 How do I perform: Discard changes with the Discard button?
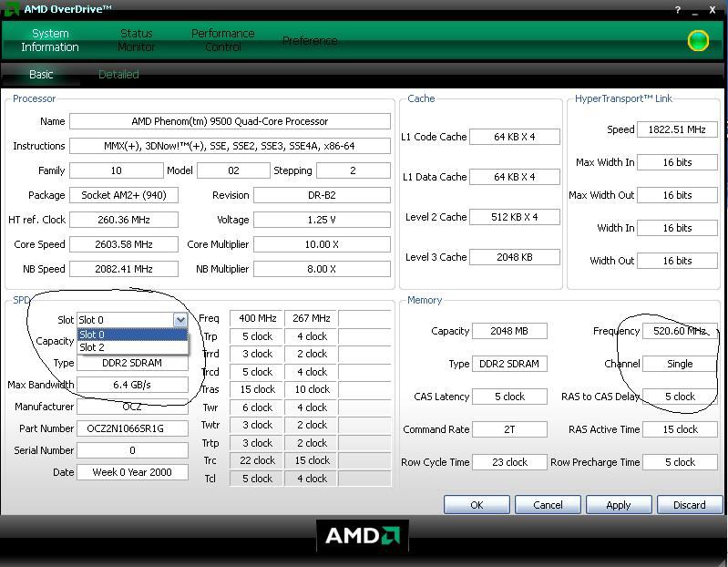[690, 505]
